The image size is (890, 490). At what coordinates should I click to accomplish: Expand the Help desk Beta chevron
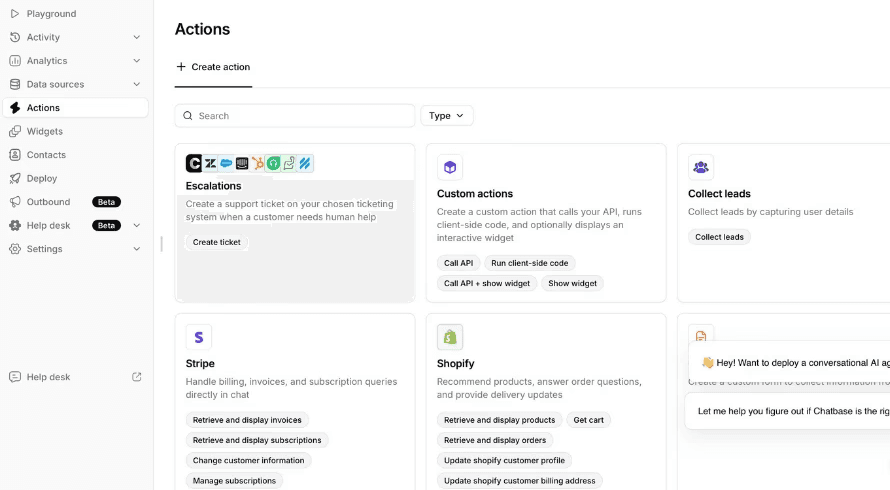coord(137,225)
